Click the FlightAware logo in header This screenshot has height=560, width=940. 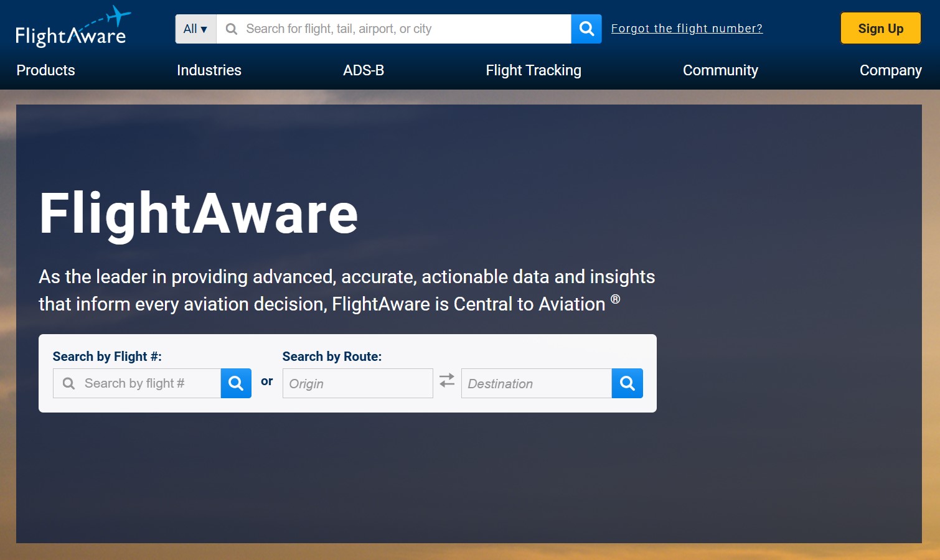pyautogui.click(x=73, y=27)
